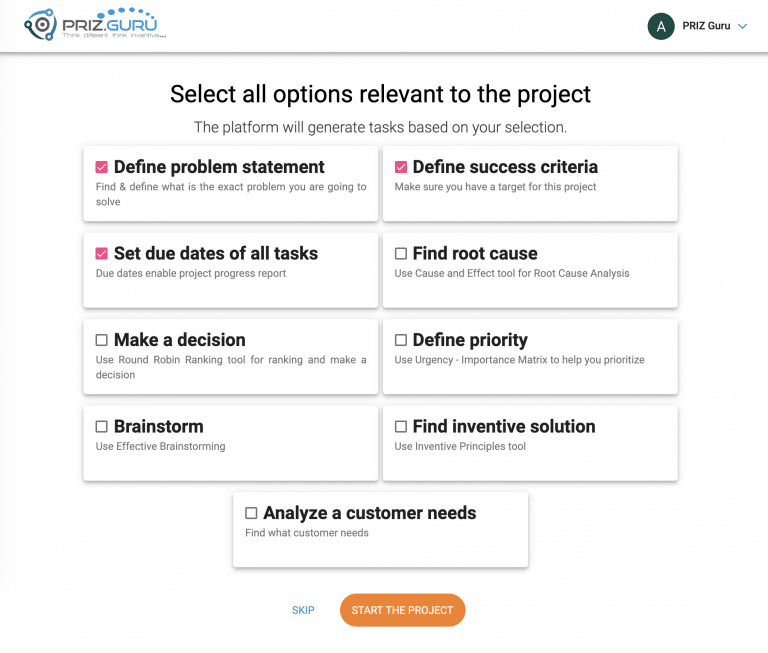Check Find inventive solution checkbox
This screenshot has width=768, height=653.
tap(401, 427)
